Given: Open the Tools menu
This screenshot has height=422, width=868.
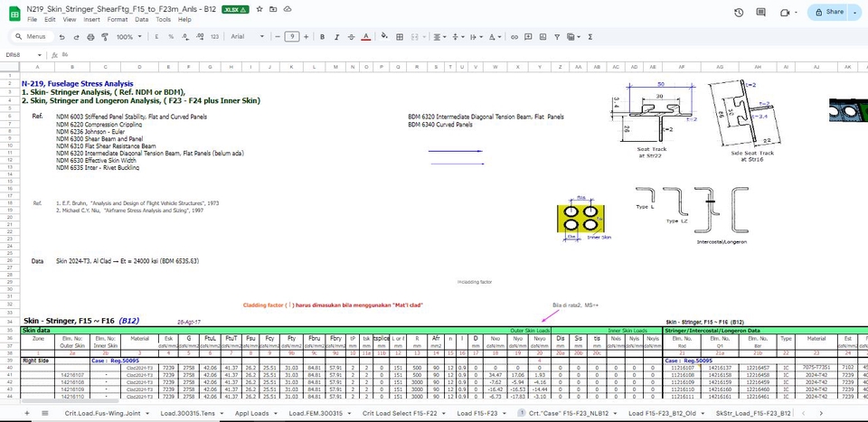Looking at the screenshot, I should click(164, 19).
